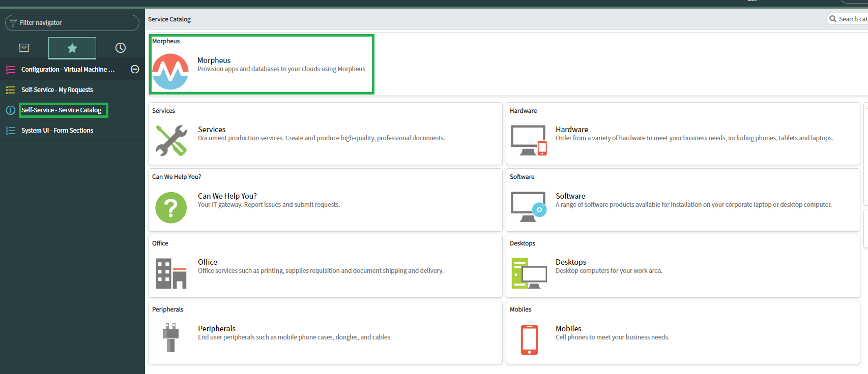Click the Services section header
868x374 pixels.
(163, 111)
